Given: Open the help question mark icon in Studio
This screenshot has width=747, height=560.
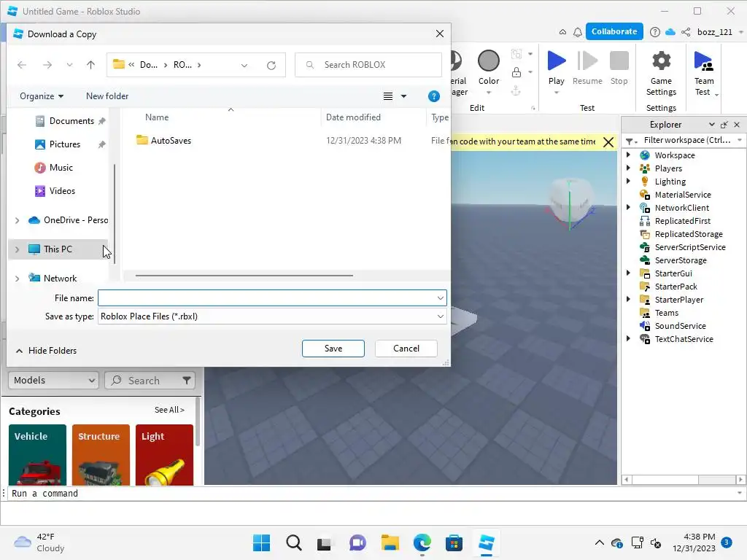Looking at the screenshot, I should [655, 32].
